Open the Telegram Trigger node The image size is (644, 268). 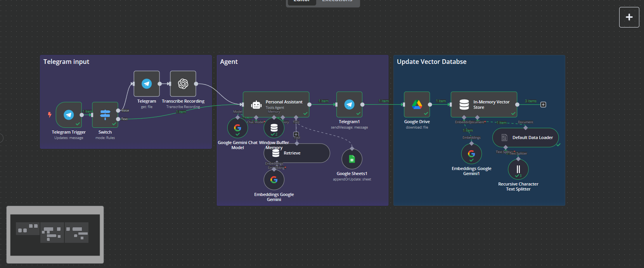click(69, 115)
